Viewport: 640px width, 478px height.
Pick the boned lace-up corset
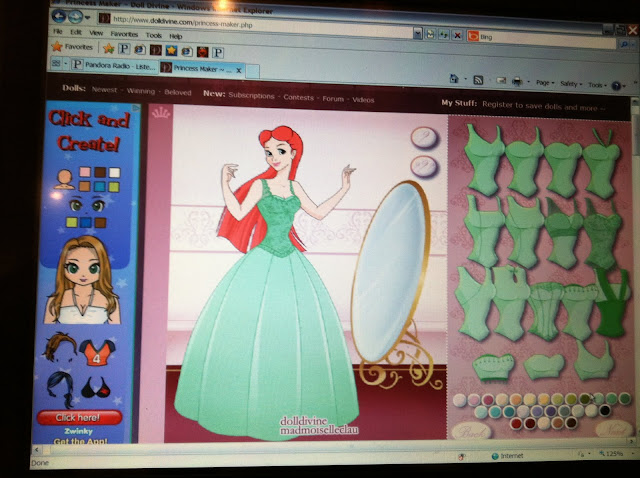click(545, 311)
